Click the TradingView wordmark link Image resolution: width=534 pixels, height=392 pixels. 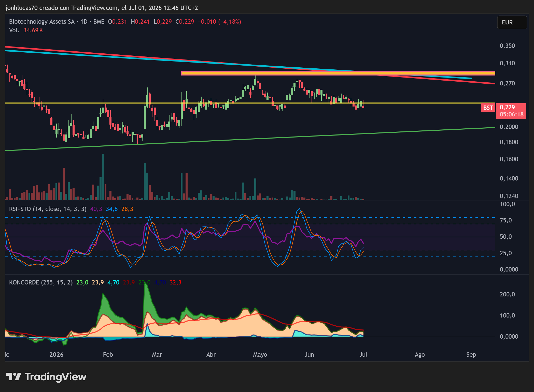(55, 377)
